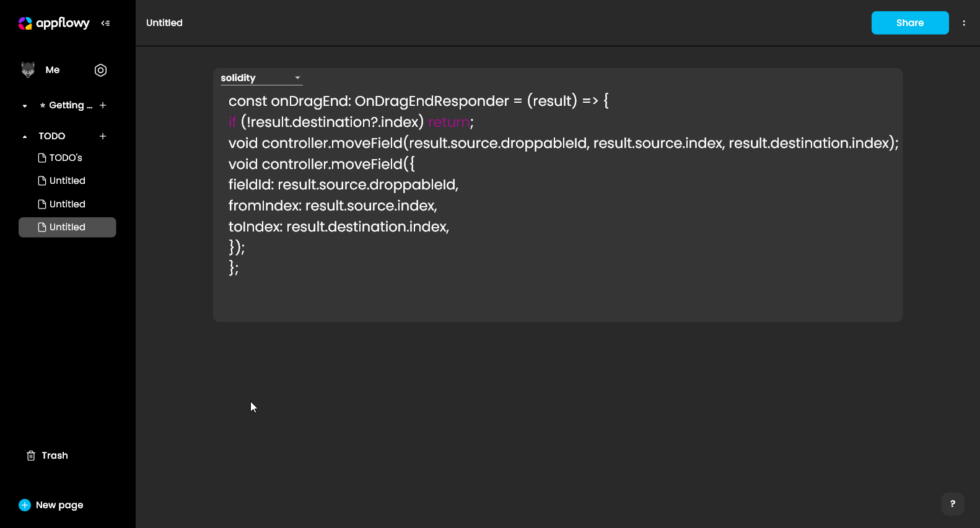Add a page under Getting Started
The image size is (980, 528).
(x=103, y=105)
